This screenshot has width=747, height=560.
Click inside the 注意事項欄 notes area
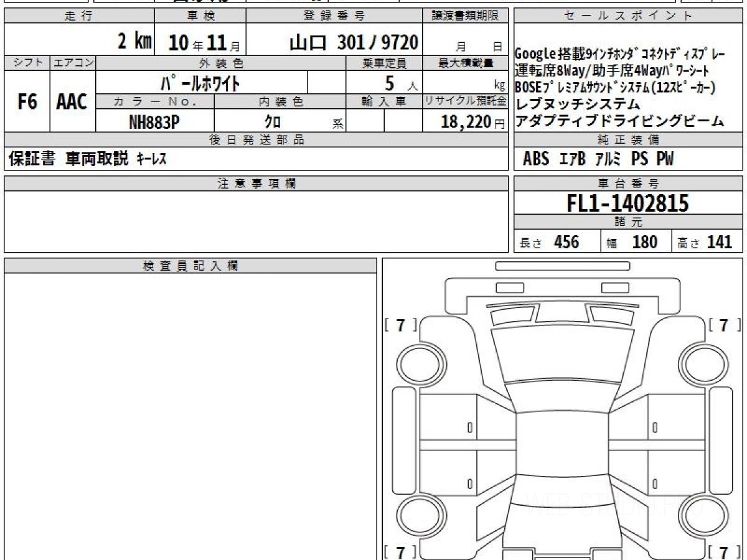point(256,221)
